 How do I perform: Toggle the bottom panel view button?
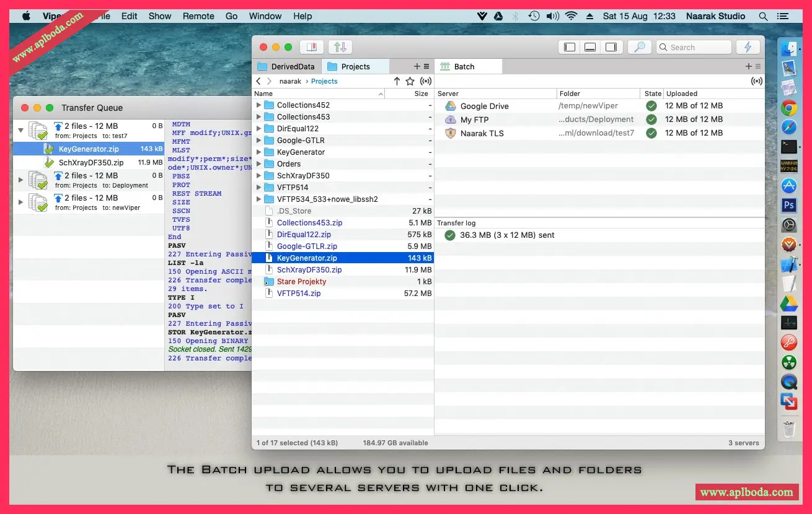[x=591, y=47]
